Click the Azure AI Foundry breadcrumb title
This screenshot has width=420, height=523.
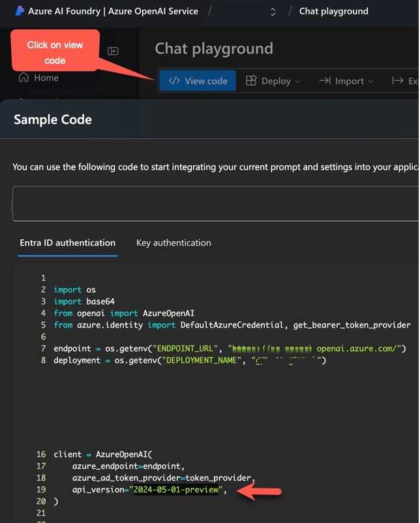tap(113, 11)
